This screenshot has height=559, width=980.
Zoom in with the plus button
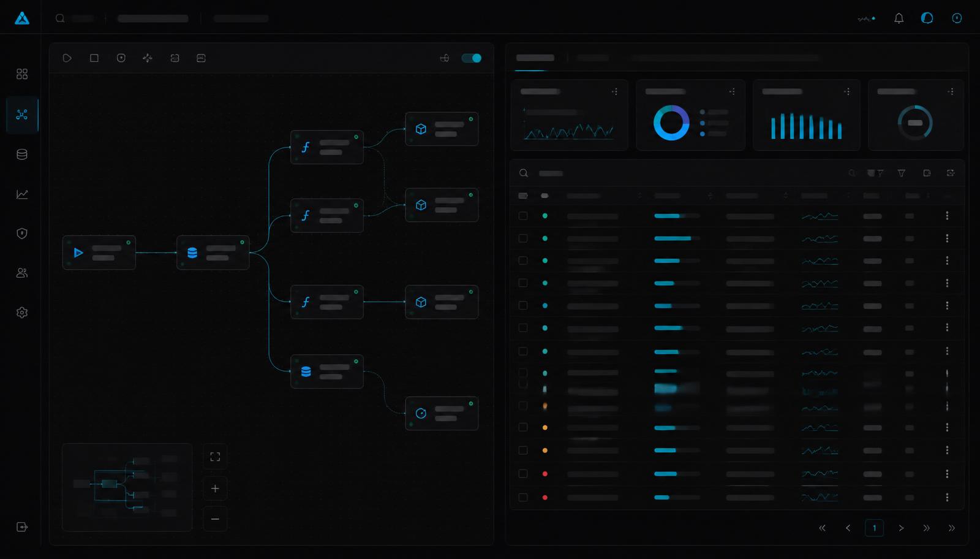pos(215,489)
